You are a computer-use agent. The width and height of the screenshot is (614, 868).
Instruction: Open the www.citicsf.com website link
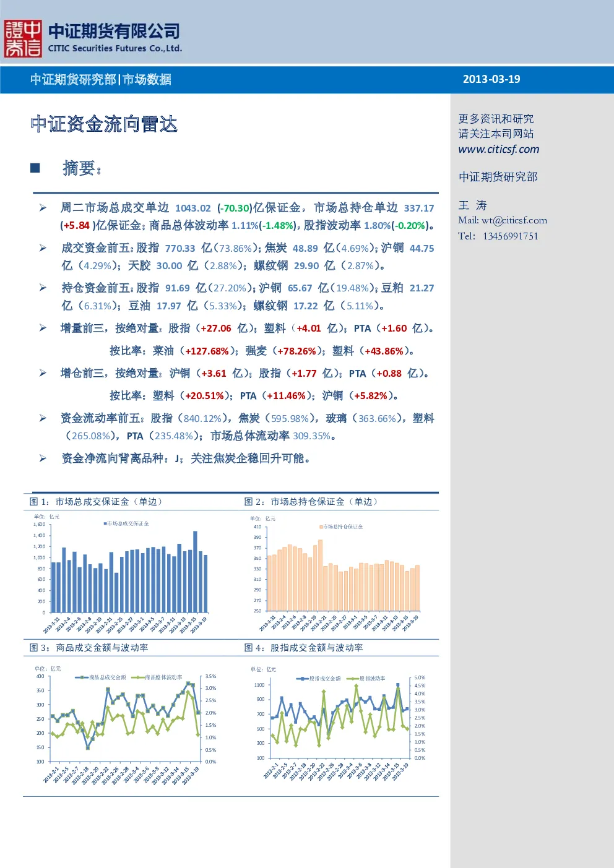pyautogui.click(x=498, y=149)
